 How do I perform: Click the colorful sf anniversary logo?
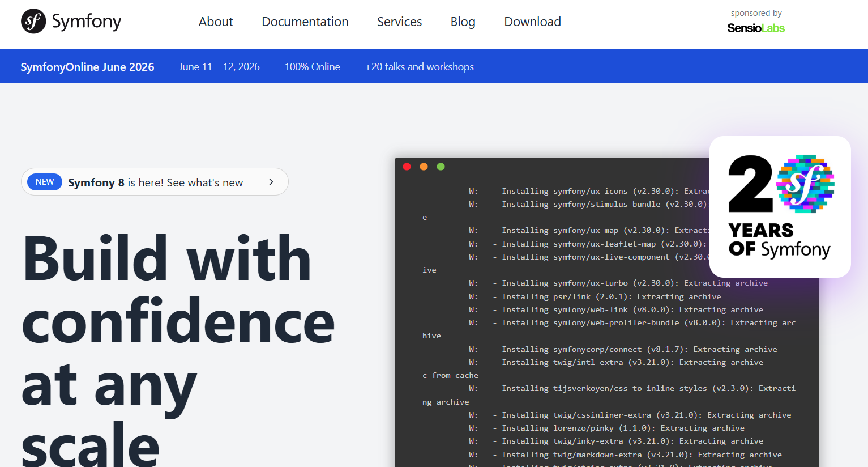(805, 184)
